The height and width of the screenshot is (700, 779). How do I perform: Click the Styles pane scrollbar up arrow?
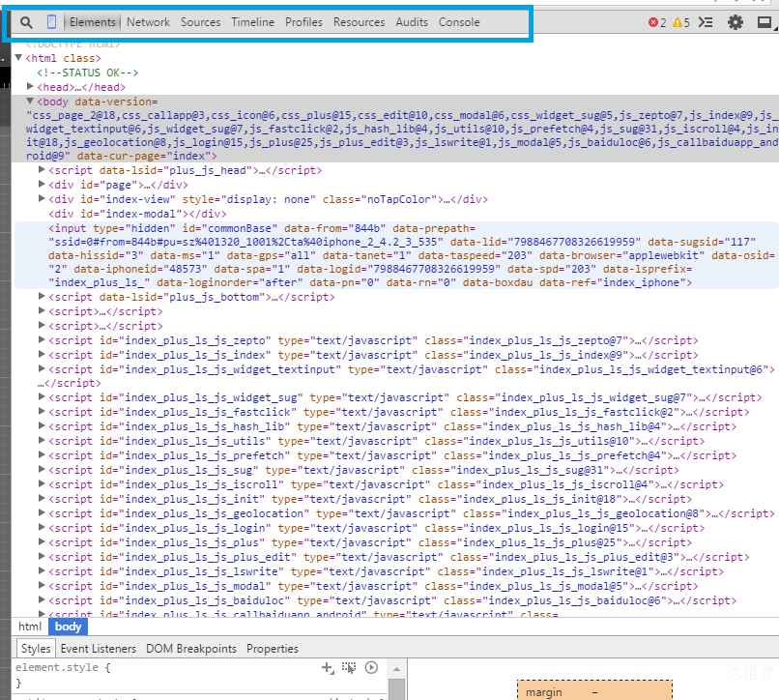point(396,669)
